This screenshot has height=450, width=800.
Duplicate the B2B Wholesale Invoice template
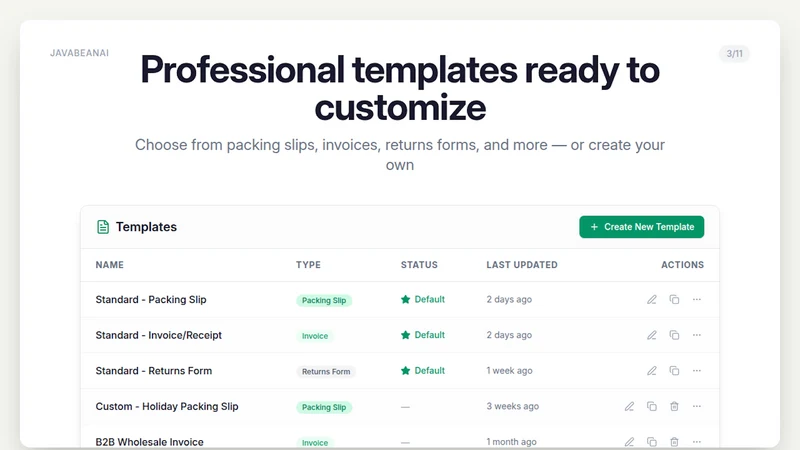[652, 442]
